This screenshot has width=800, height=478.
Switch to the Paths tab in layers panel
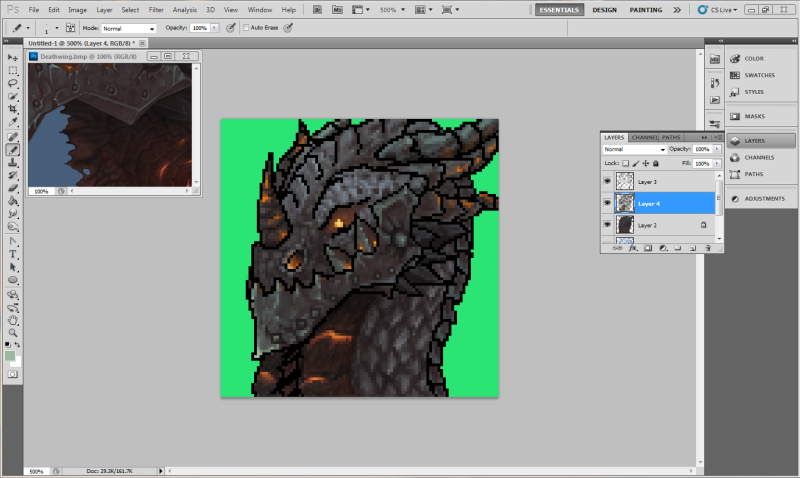[x=671, y=137]
